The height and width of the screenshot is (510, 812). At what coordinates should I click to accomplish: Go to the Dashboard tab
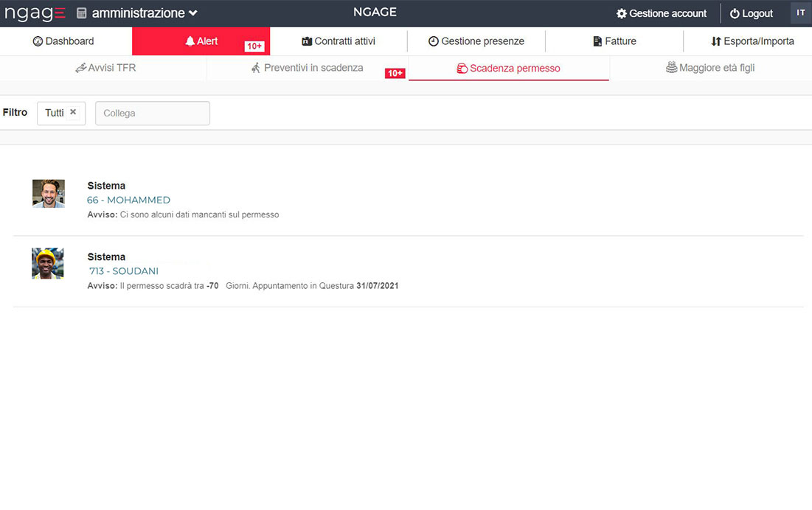click(64, 41)
